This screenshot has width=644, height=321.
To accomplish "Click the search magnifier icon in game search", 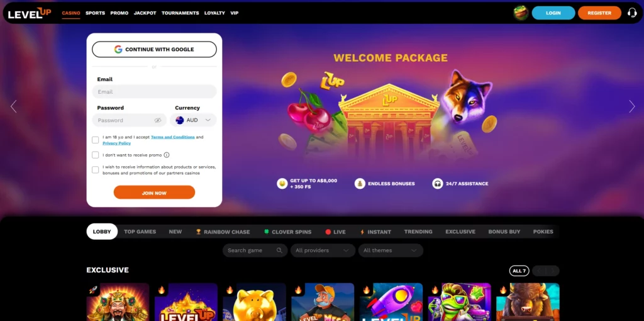I will pos(279,251).
